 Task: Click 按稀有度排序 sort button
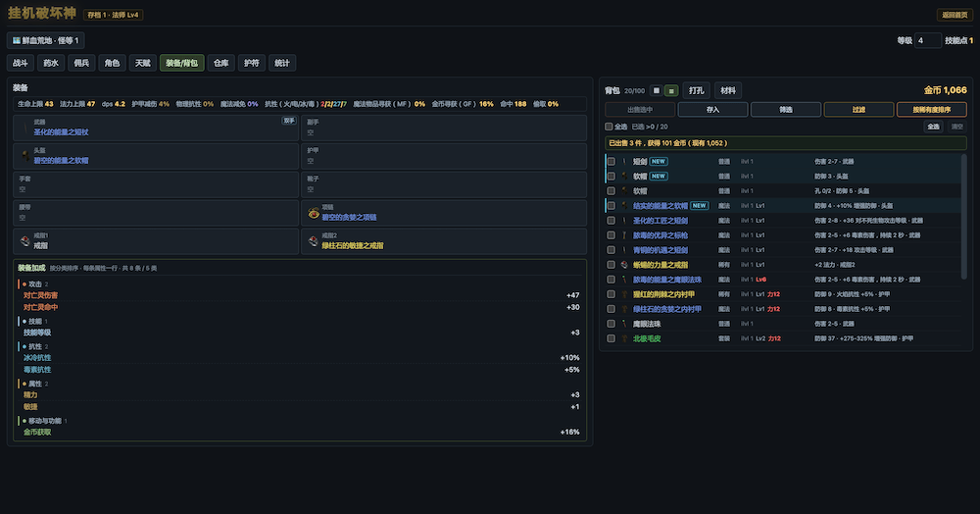[x=932, y=110]
